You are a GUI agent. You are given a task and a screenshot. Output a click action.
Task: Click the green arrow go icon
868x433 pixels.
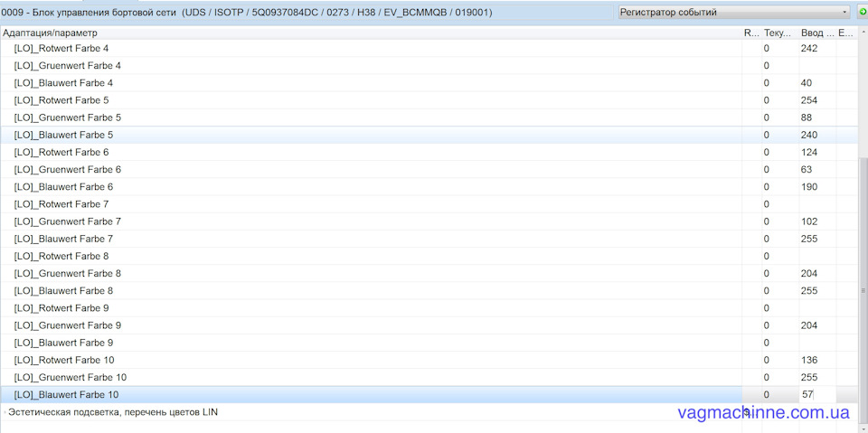(x=863, y=12)
